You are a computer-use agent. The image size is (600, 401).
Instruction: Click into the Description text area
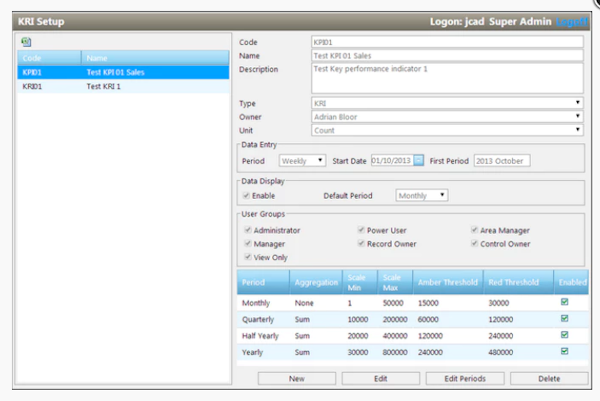pyautogui.click(x=447, y=78)
